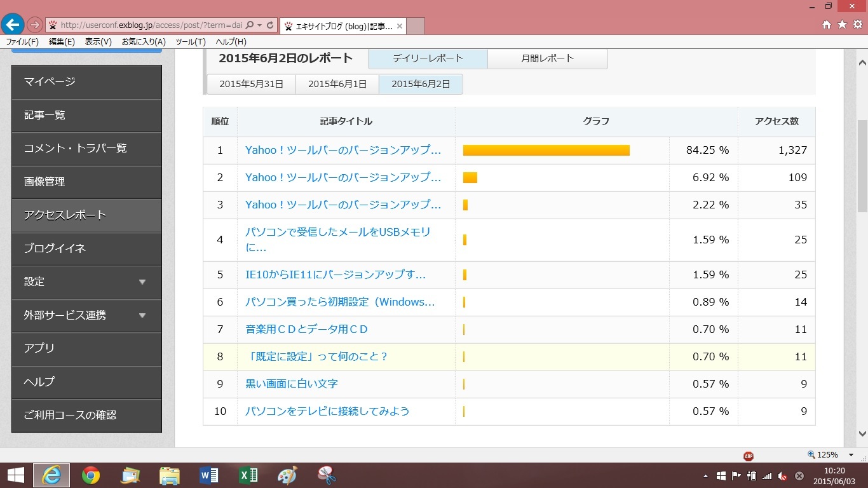Viewport: 868px width, 488px height.
Task: Open the ヘルプ(H) menu
Action: [x=231, y=42]
